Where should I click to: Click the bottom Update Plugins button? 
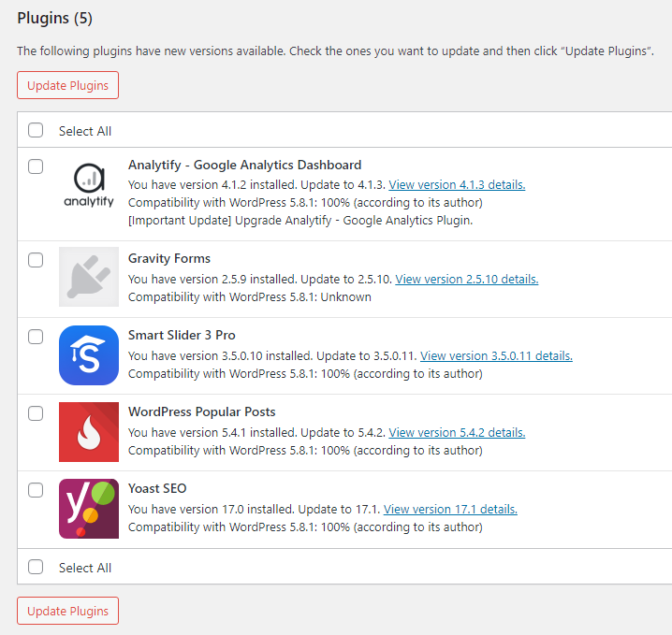coord(67,611)
